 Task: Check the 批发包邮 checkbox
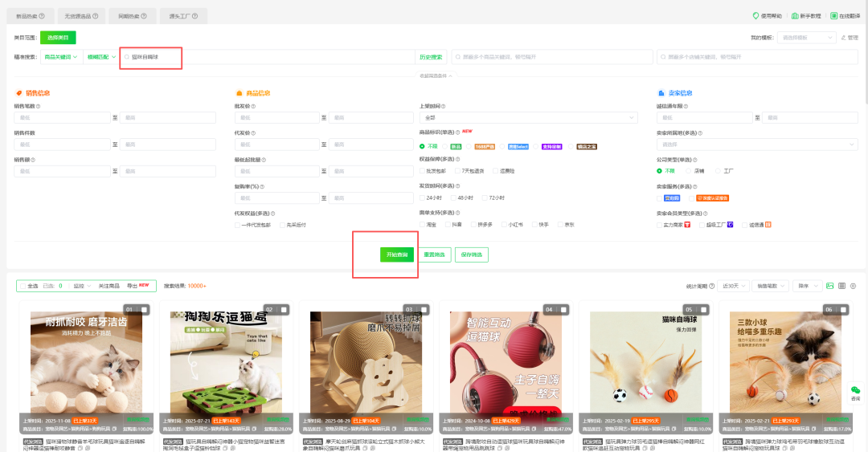click(423, 171)
